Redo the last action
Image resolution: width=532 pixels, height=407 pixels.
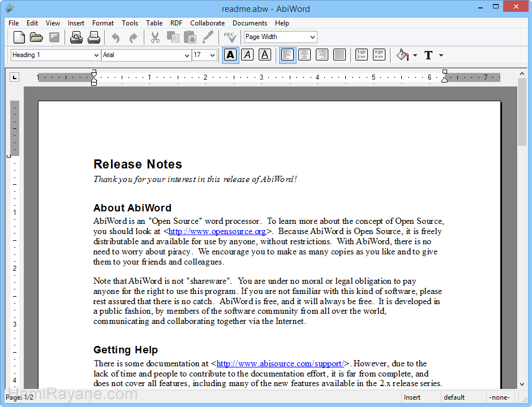134,37
